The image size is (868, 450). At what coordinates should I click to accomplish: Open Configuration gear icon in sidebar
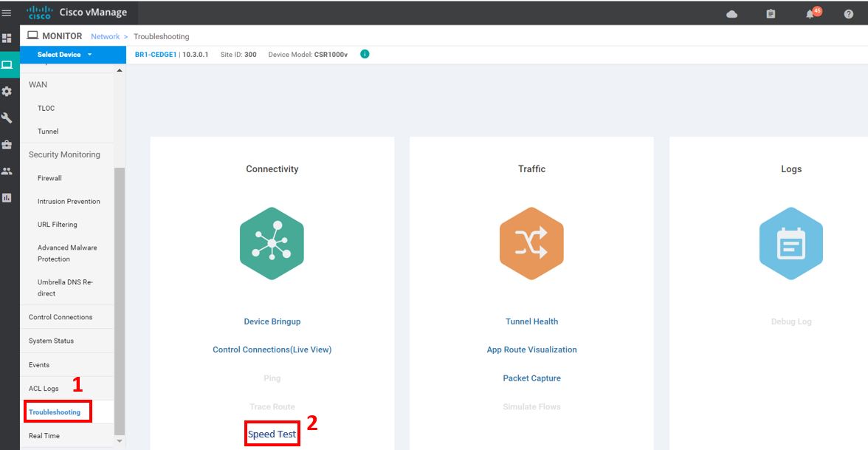click(7, 91)
